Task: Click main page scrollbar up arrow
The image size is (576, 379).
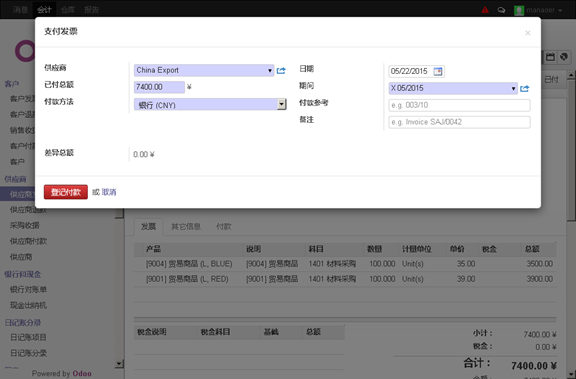Action: 571,75
